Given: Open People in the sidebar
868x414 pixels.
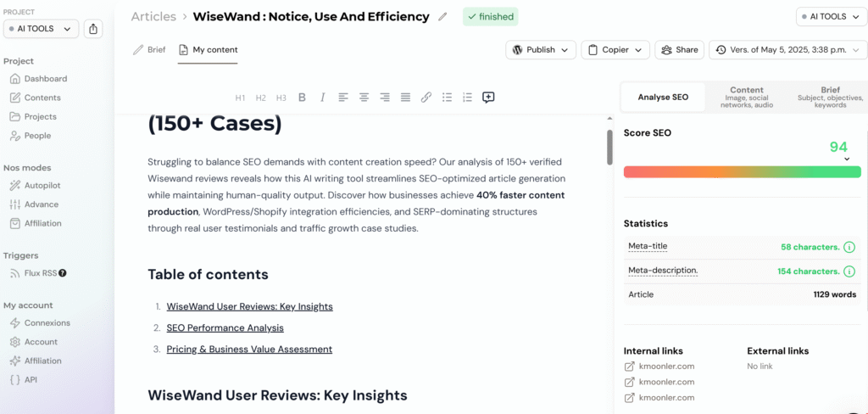Looking at the screenshot, I should tap(31, 136).
